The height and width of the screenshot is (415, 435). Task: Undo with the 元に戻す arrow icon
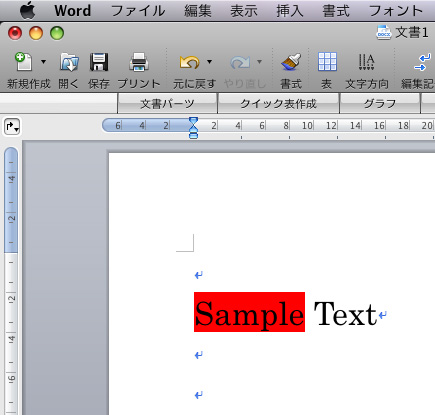click(x=189, y=62)
